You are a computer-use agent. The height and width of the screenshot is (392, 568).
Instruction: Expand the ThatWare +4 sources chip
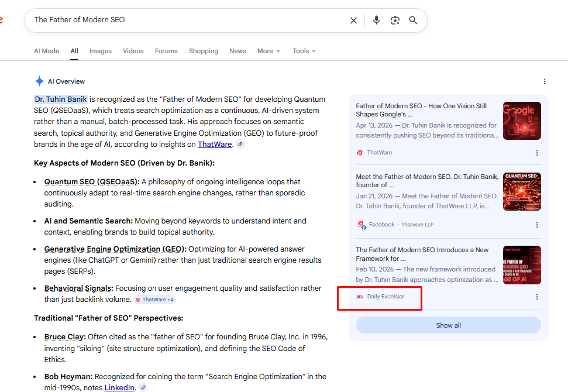pyautogui.click(x=154, y=300)
